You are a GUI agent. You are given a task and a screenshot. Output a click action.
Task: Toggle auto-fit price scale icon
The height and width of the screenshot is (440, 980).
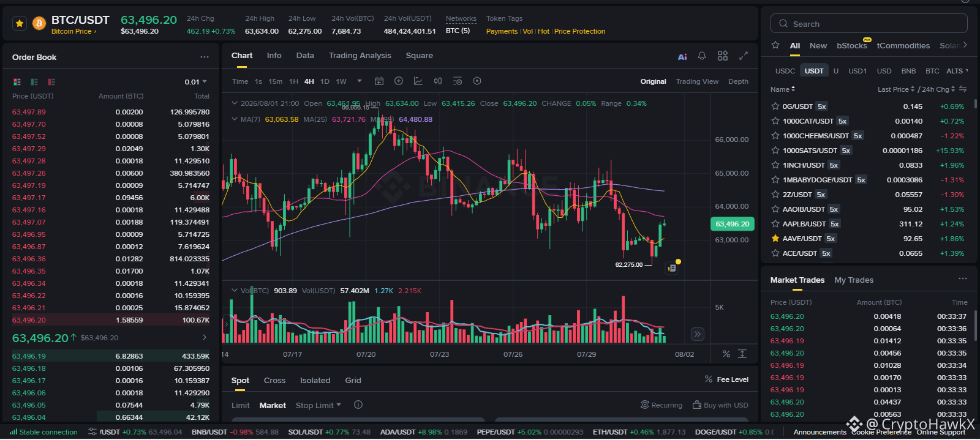pos(742,354)
